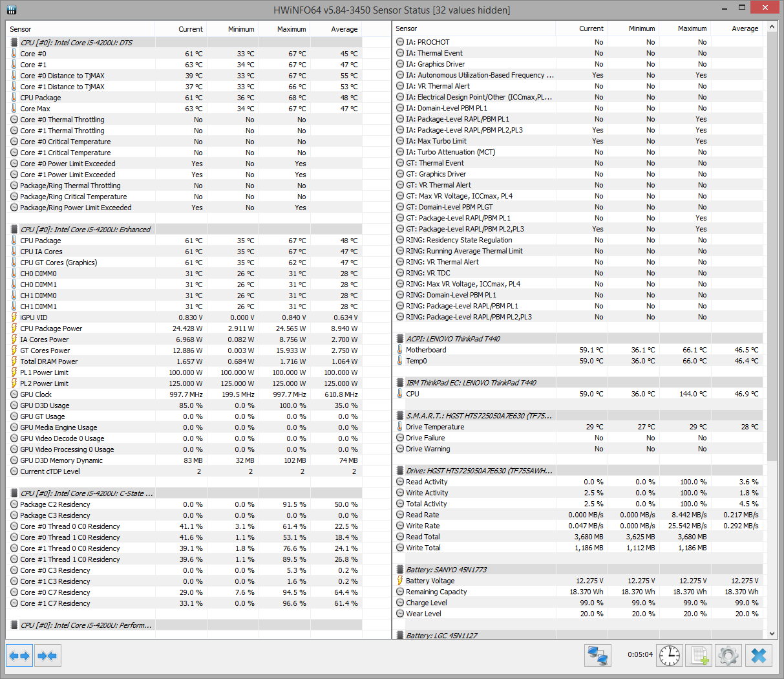Click thermometer icon of Core #1 row
This screenshot has height=679, width=784.
(x=14, y=65)
